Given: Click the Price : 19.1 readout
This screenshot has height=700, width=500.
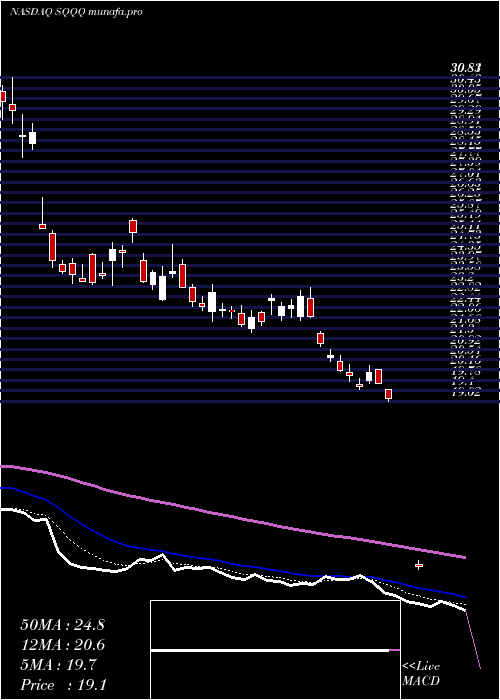Looking at the screenshot, I should point(62,685).
